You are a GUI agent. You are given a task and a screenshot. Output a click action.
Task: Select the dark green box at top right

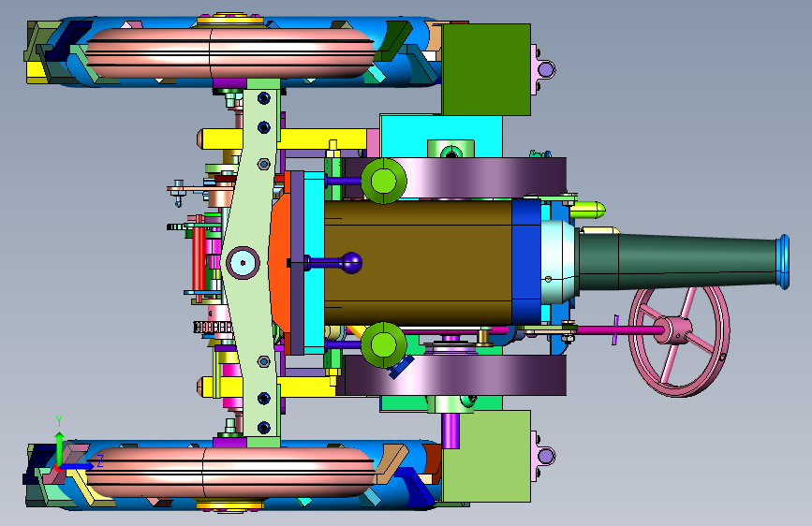pos(486,69)
